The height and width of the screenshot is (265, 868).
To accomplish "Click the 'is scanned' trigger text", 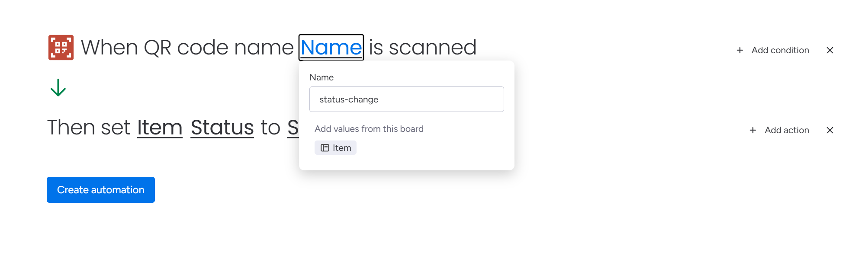I will pyautogui.click(x=422, y=47).
